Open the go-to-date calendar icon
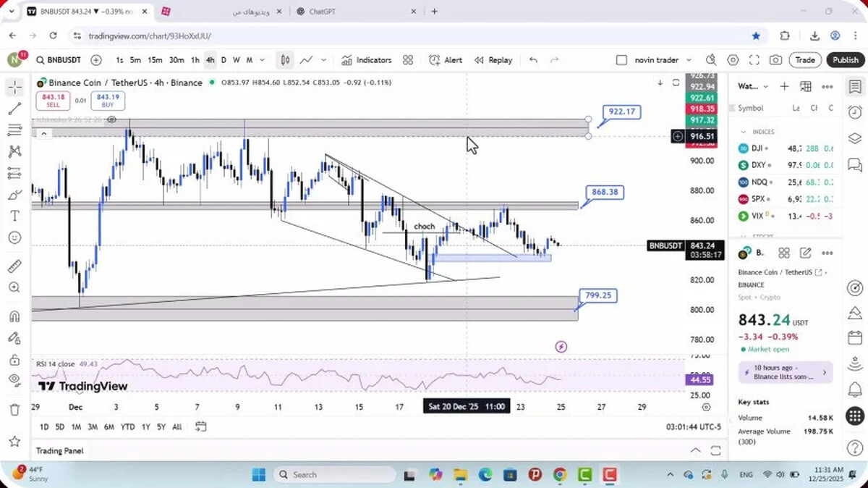 [x=201, y=427]
